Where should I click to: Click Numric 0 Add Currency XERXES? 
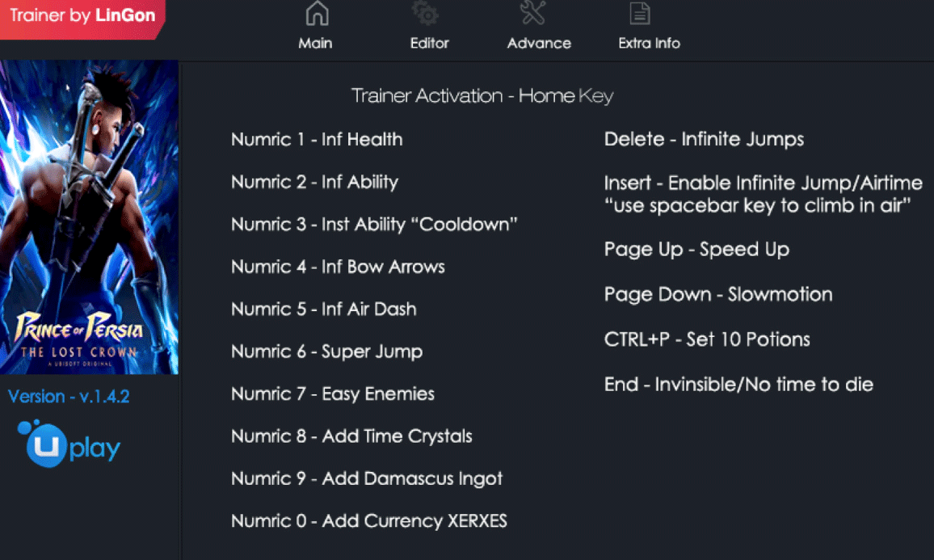pos(369,521)
